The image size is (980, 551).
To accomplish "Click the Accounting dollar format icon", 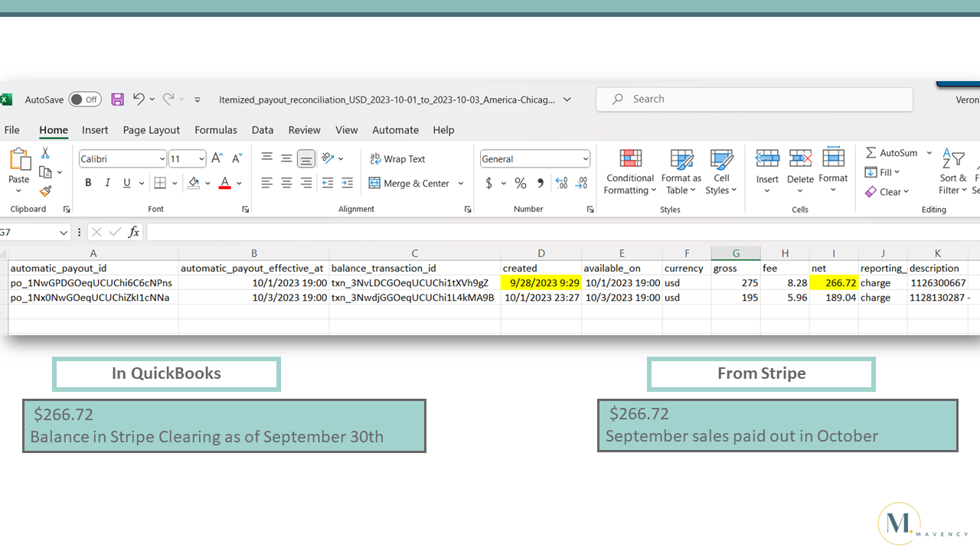I will 489,184.
